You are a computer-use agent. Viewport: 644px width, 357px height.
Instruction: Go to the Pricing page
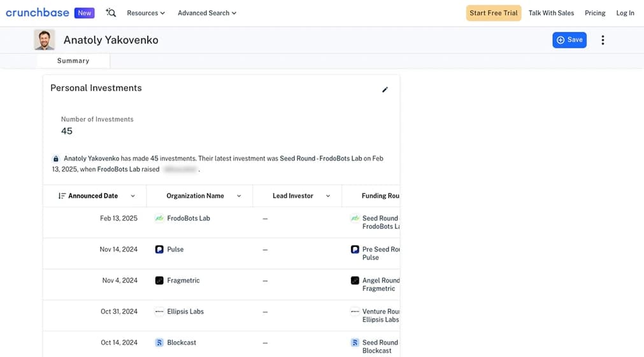click(x=595, y=13)
